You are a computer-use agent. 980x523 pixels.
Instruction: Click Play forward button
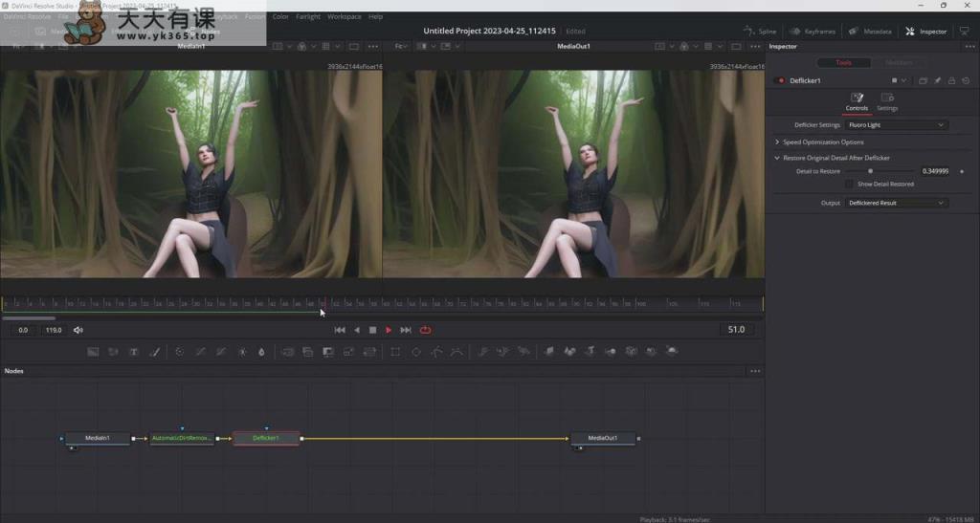click(x=389, y=330)
